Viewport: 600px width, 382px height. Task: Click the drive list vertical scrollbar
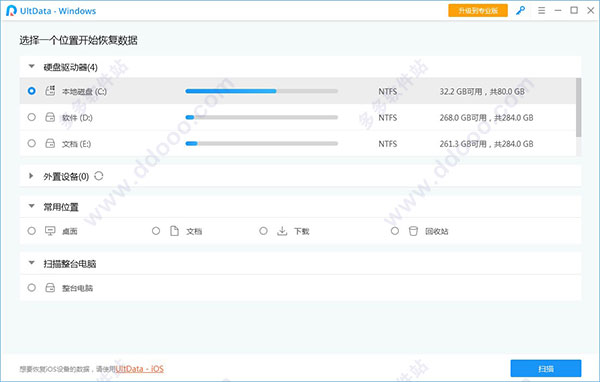579,108
